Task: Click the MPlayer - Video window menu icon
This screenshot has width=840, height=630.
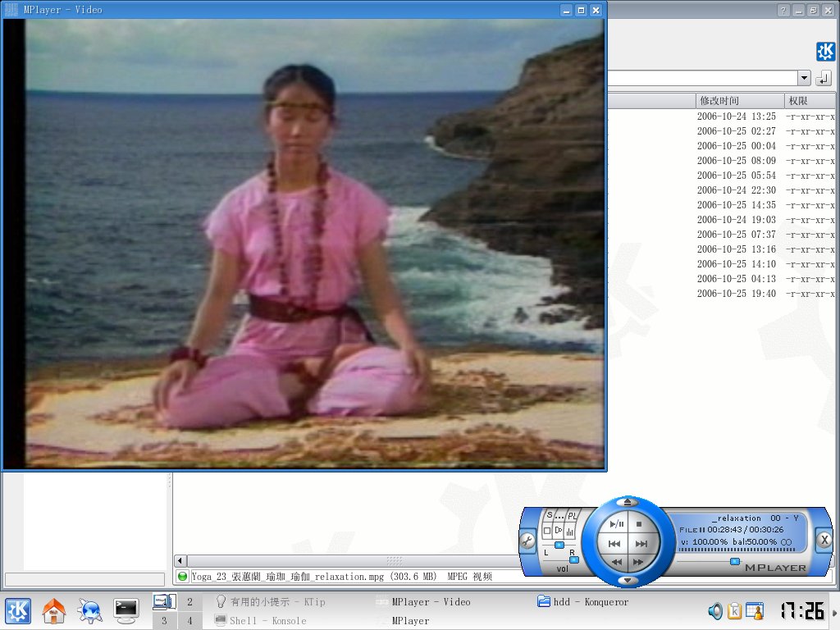Action: point(11,10)
